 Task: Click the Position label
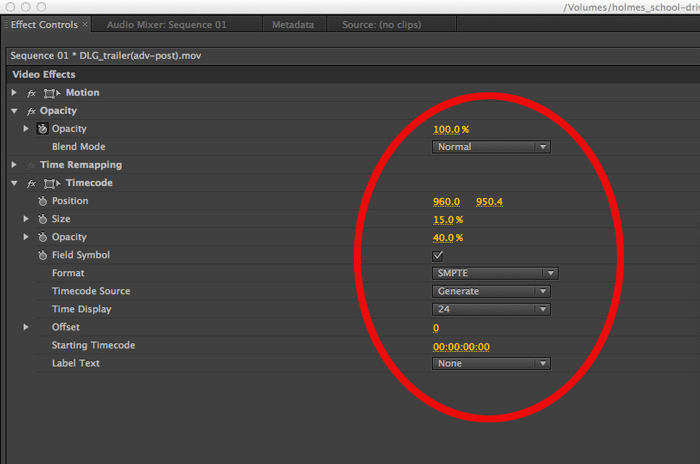click(x=70, y=201)
